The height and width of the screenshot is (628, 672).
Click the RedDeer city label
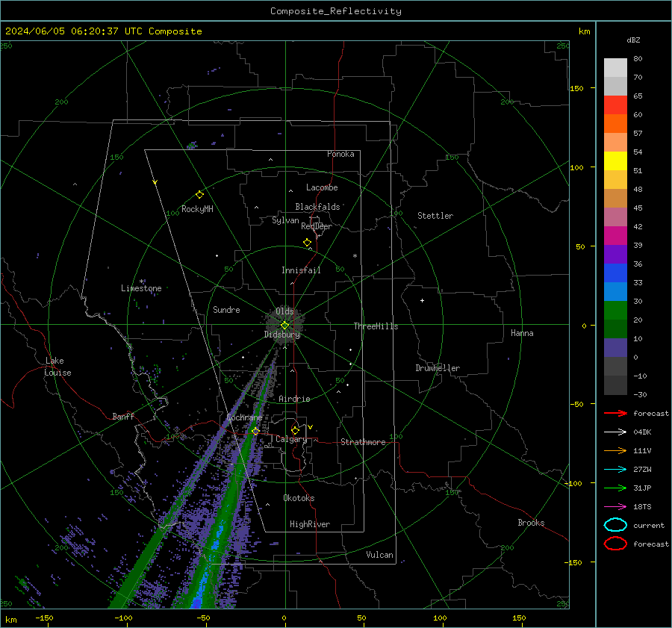pyautogui.click(x=317, y=226)
